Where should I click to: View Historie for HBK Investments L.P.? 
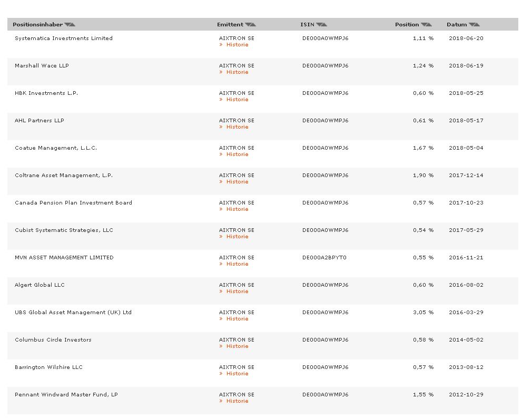pos(237,100)
